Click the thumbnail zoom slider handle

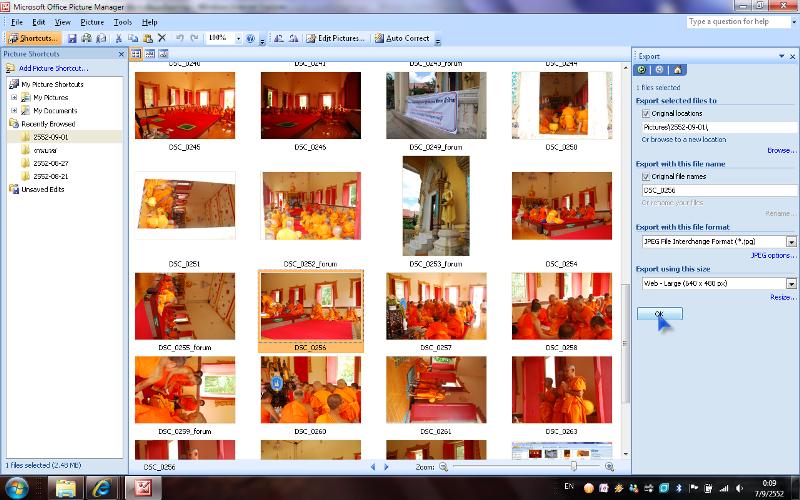(x=573, y=466)
